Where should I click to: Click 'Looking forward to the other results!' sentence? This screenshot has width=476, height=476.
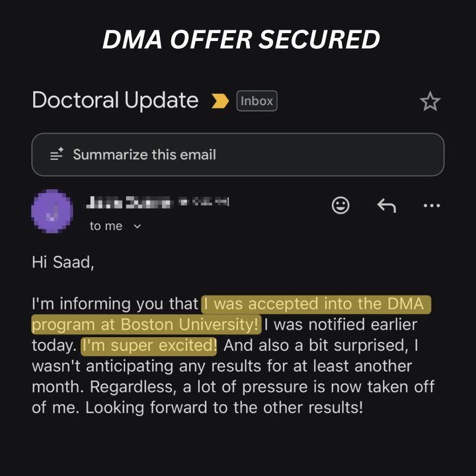pos(224,408)
